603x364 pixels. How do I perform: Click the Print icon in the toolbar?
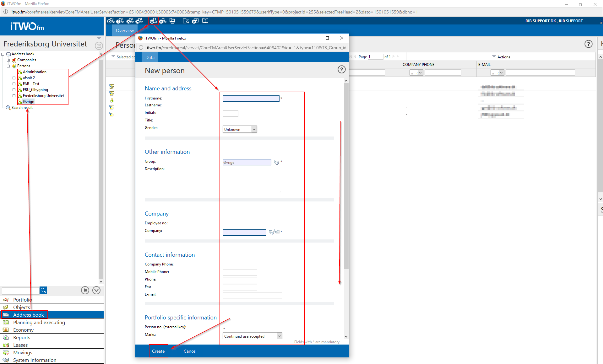coord(172,21)
